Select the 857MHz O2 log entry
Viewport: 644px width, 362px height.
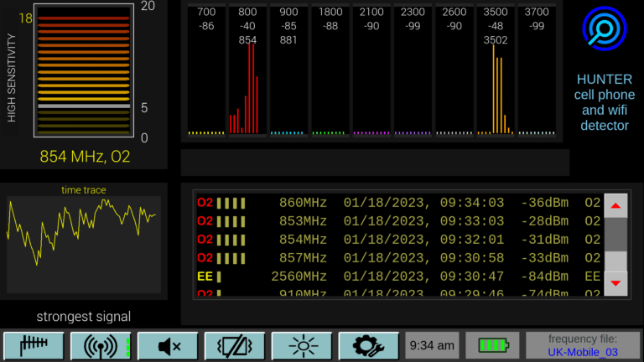pyautogui.click(x=398, y=258)
